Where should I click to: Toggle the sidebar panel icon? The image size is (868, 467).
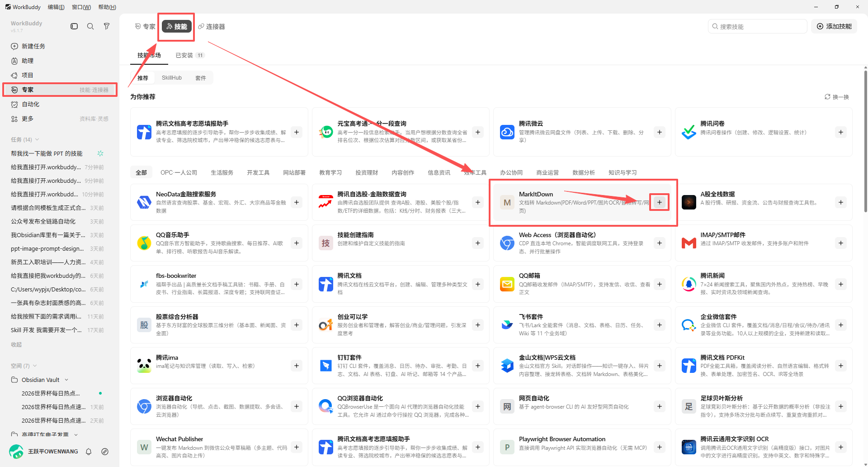(74, 26)
